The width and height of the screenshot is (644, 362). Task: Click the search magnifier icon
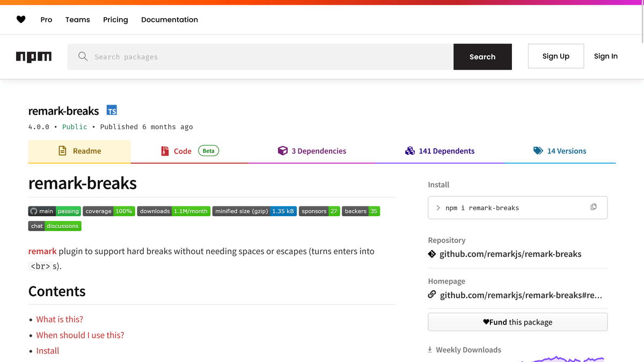point(83,56)
